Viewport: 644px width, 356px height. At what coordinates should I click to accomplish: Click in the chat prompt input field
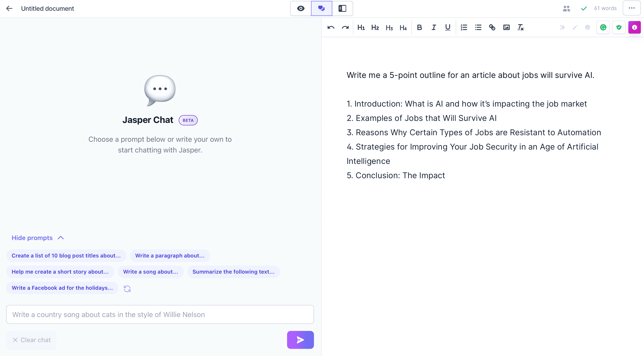pos(160,315)
